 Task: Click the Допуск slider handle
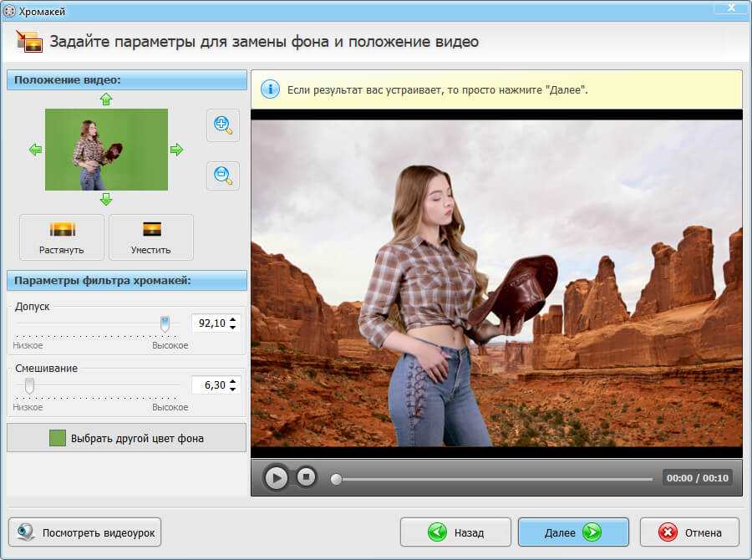165,323
